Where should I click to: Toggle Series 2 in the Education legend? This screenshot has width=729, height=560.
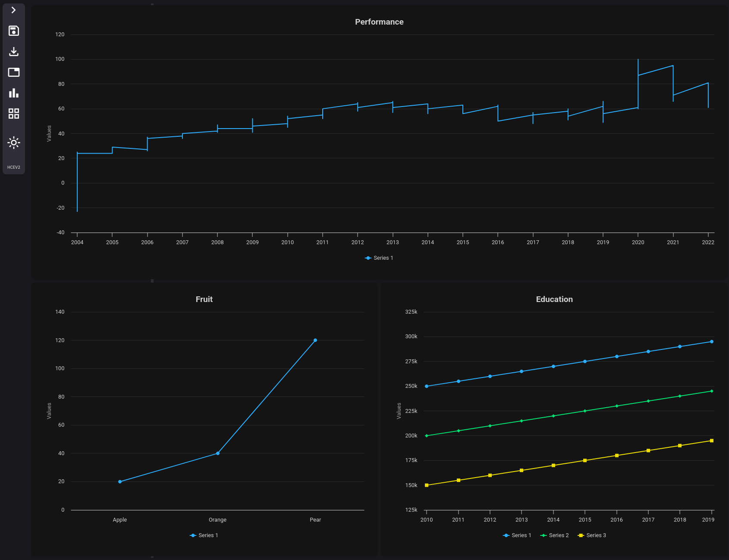coord(544,535)
